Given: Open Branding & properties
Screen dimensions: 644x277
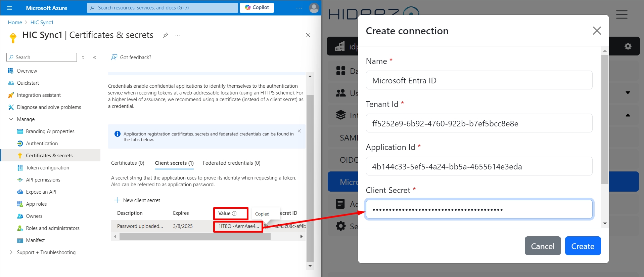Looking at the screenshot, I should click(50, 131).
